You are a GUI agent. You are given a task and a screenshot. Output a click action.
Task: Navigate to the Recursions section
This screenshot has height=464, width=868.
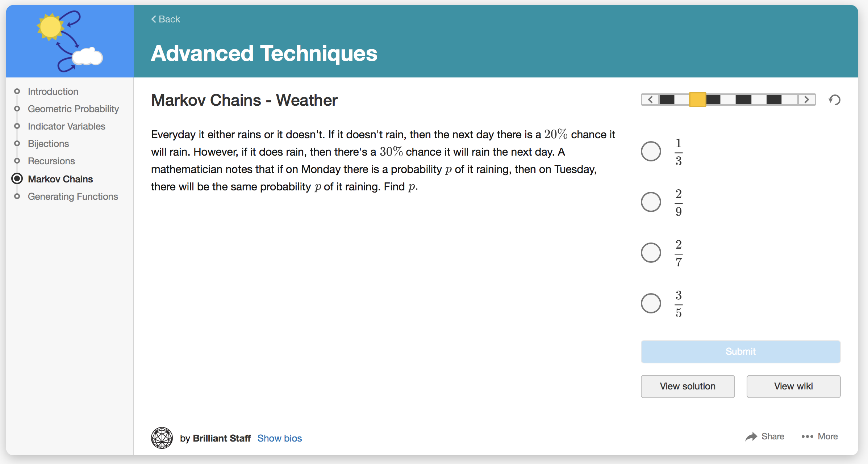coord(51,161)
